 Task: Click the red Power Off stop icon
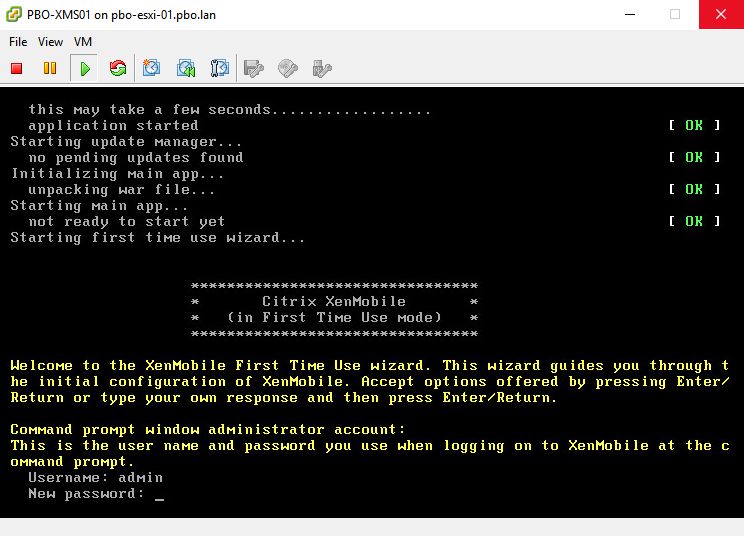(17, 69)
